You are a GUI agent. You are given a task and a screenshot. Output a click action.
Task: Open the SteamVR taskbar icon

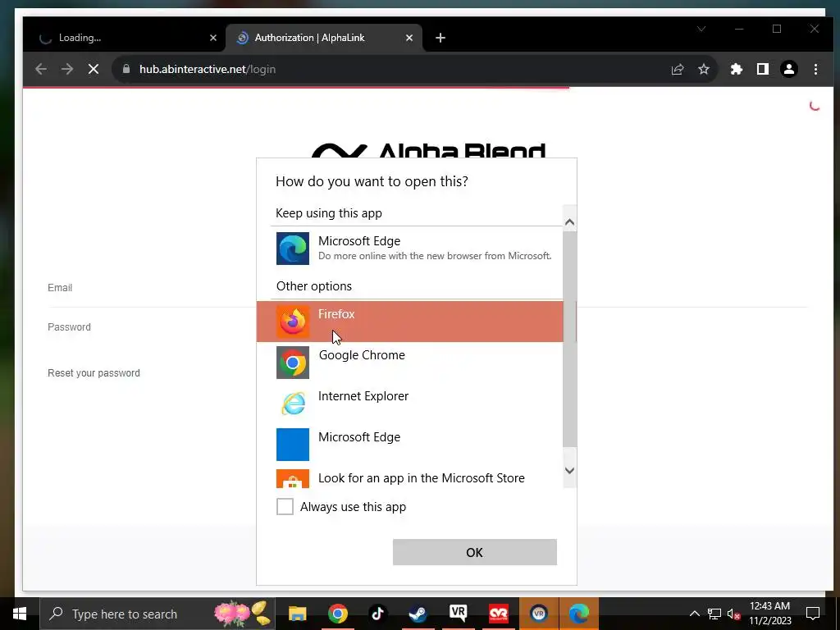click(x=458, y=614)
